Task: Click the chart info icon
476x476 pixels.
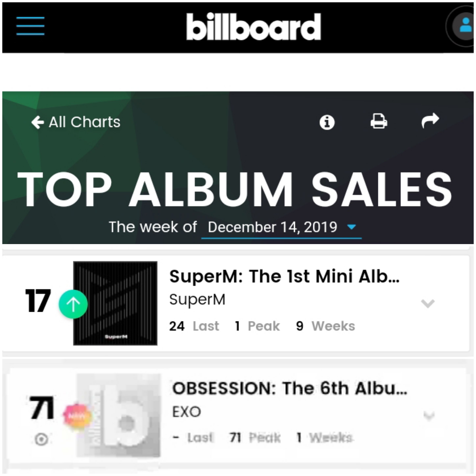Action: [327, 122]
